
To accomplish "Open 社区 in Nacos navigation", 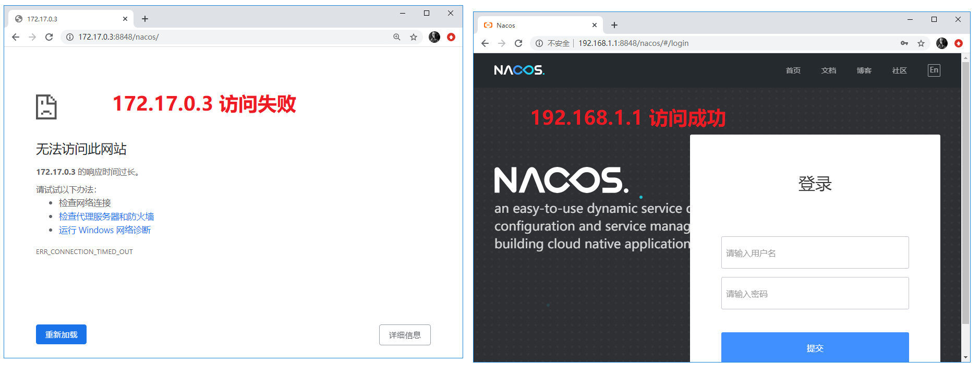I will click(900, 70).
